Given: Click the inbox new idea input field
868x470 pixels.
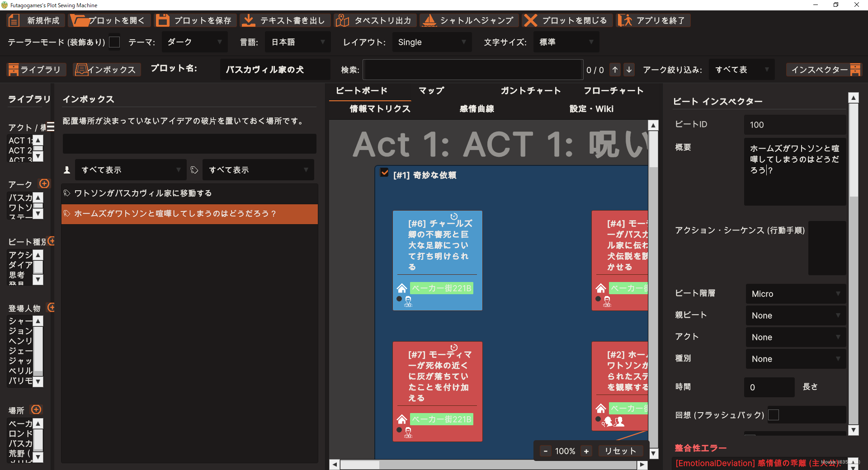Looking at the screenshot, I should 189,144.
